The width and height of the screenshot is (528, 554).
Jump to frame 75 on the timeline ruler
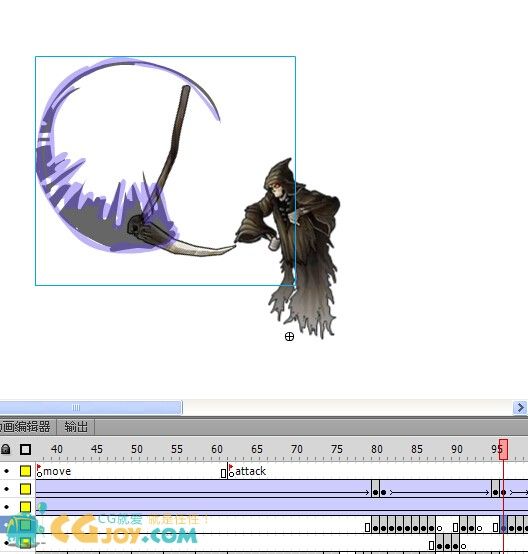coord(337,449)
